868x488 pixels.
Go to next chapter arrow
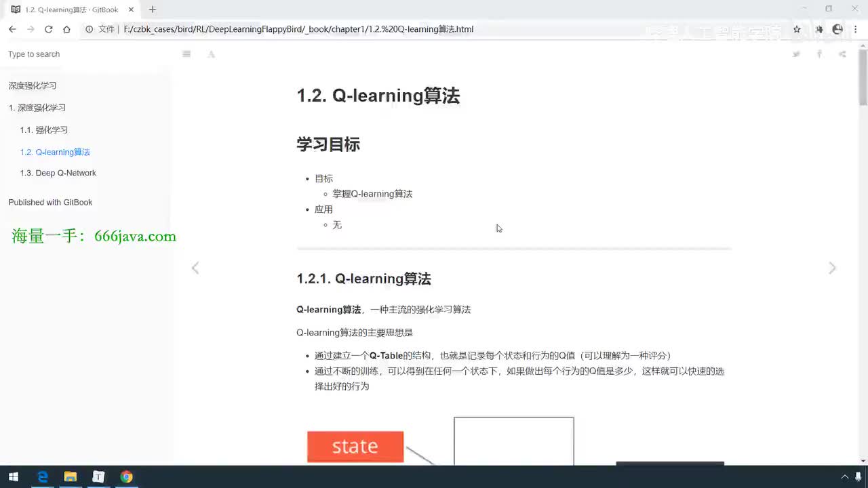pos(832,268)
